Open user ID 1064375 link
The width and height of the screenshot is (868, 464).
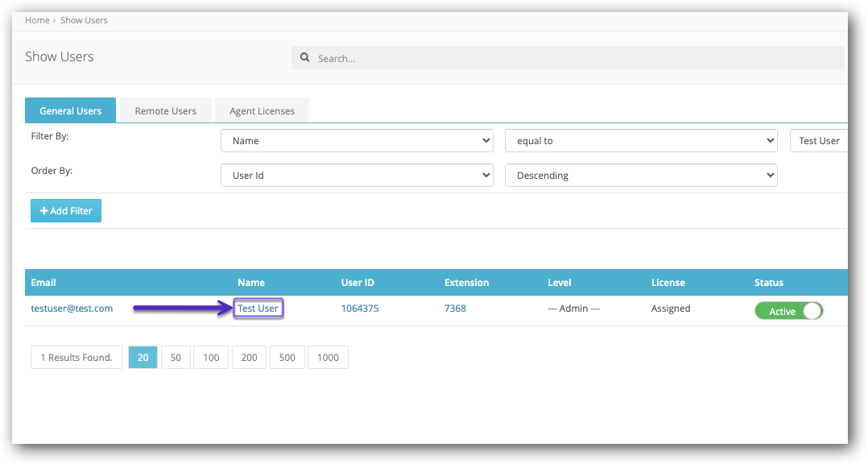click(360, 309)
